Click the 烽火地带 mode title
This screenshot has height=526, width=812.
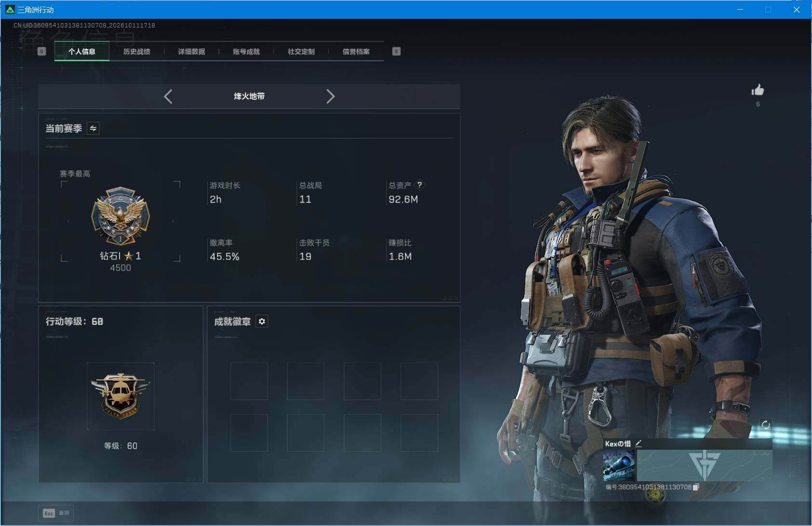(x=249, y=96)
